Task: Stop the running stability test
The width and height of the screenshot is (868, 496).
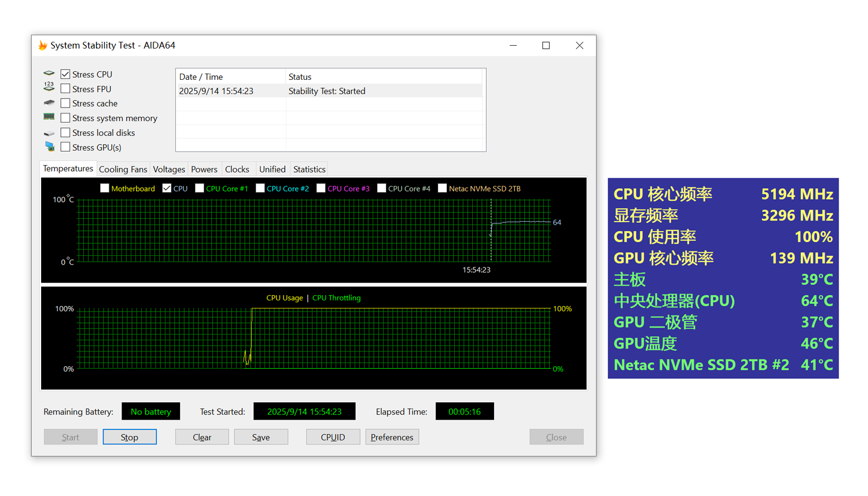Action: [x=130, y=437]
